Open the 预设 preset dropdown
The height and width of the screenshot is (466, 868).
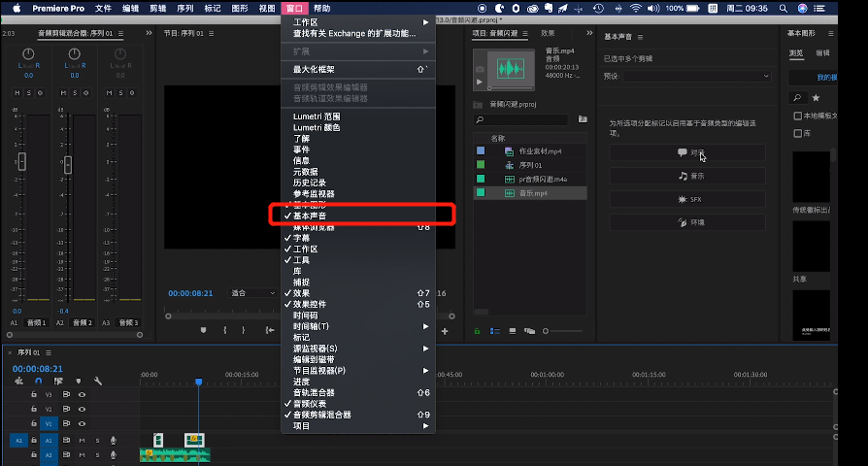pos(697,76)
